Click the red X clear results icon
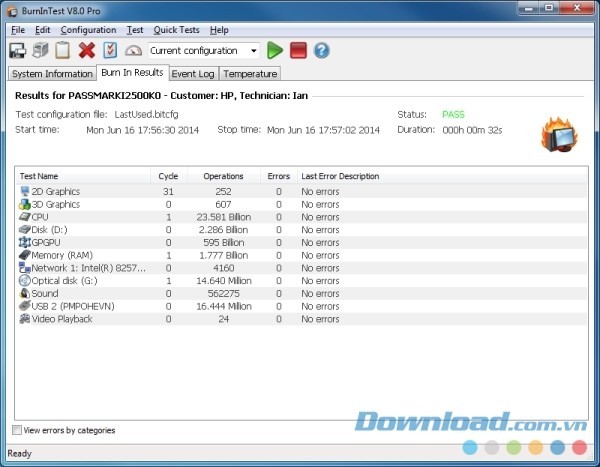This screenshot has width=600, height=467. pyautogui.click(x=87, y=51)
